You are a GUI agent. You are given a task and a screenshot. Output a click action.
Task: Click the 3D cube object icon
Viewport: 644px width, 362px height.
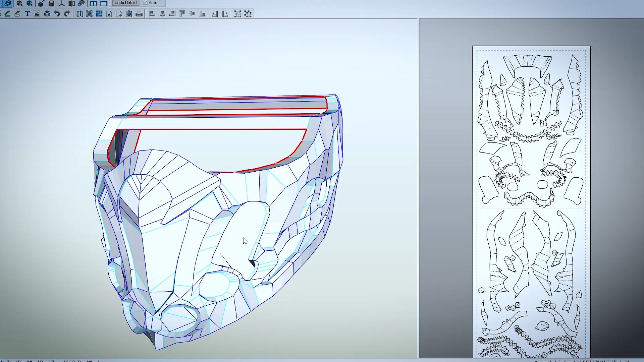47,14
